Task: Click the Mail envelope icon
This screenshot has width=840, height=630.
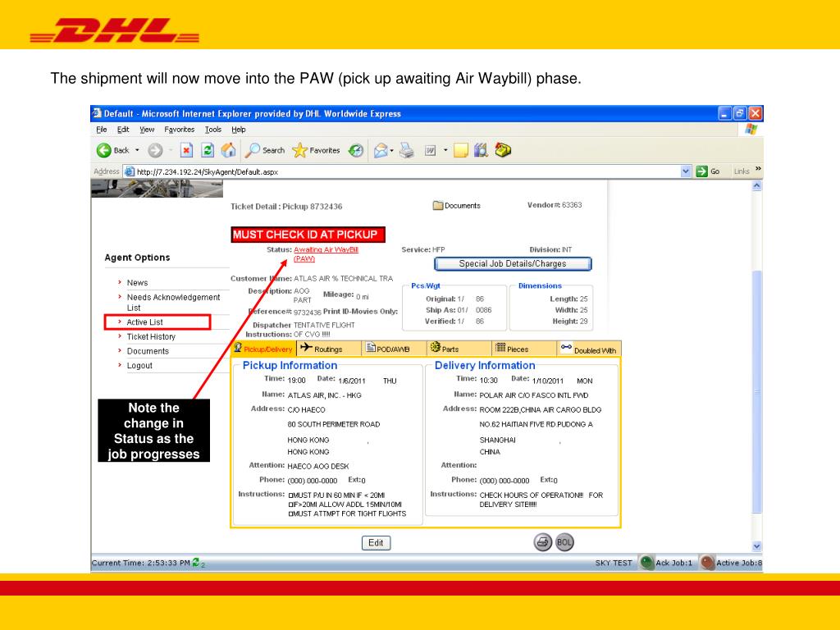Action: (x=381, y=151)
